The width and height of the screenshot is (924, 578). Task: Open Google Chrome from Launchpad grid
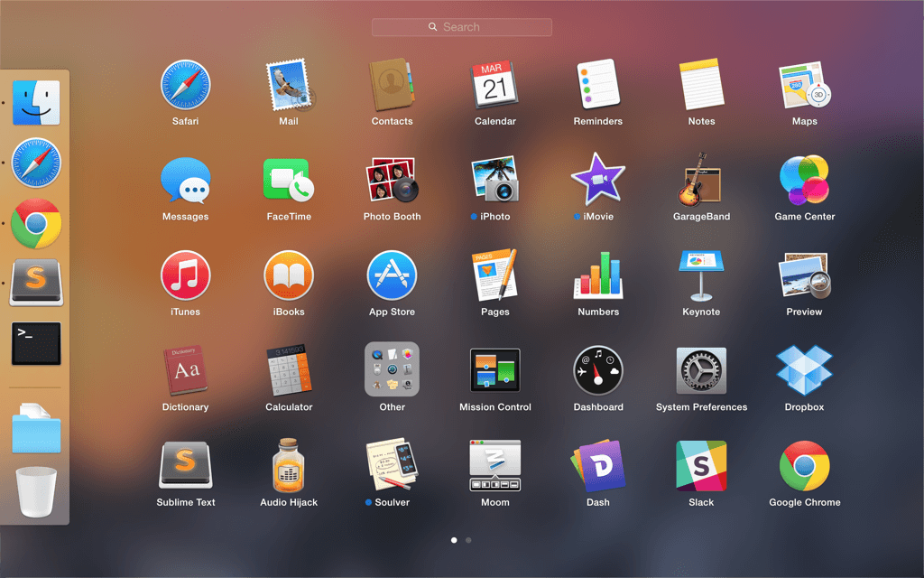(x=804, y=465)
